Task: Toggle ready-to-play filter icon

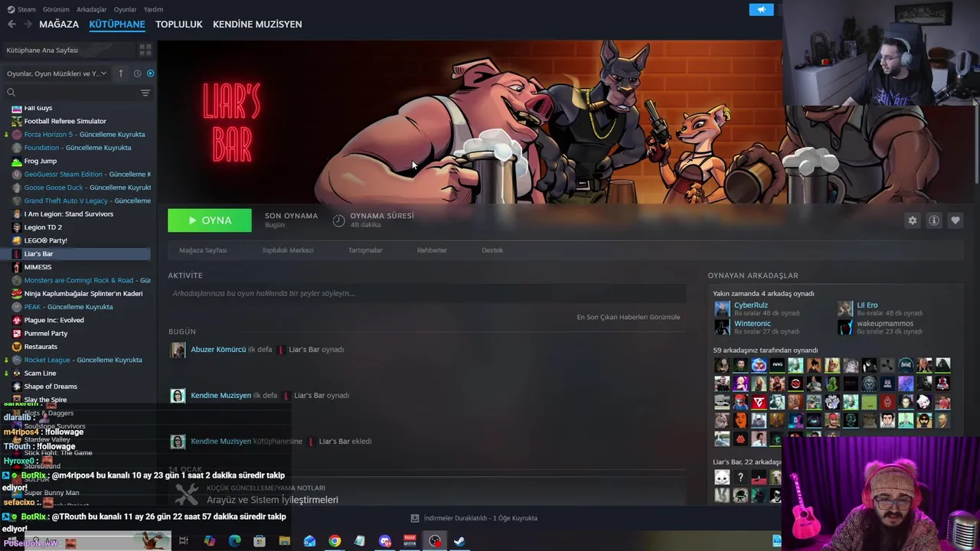Action: point(150,73)
